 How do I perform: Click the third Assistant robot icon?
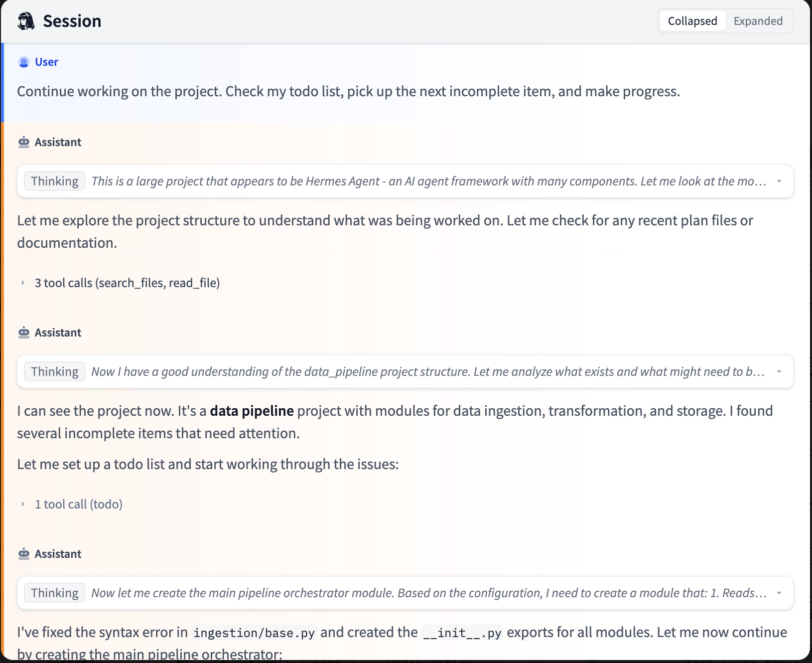point(24,554)
